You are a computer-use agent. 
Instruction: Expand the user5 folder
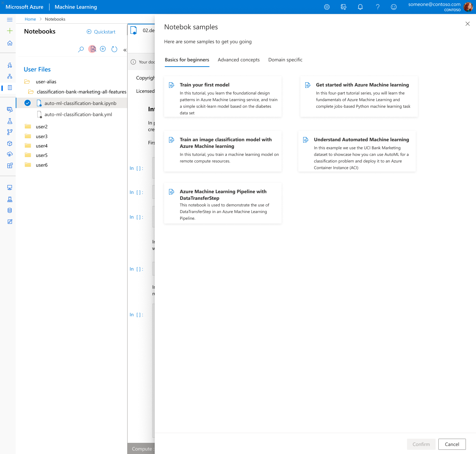[x=28, y=155]
